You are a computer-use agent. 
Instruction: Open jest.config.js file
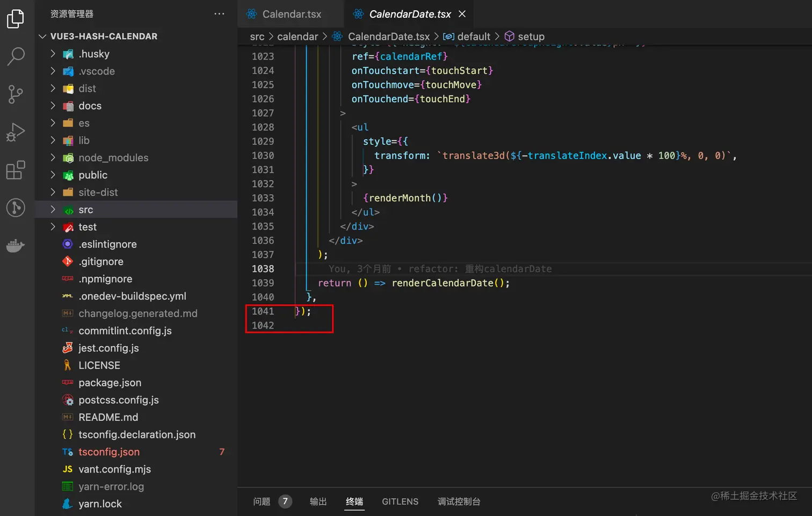click(x=136, y=348)
